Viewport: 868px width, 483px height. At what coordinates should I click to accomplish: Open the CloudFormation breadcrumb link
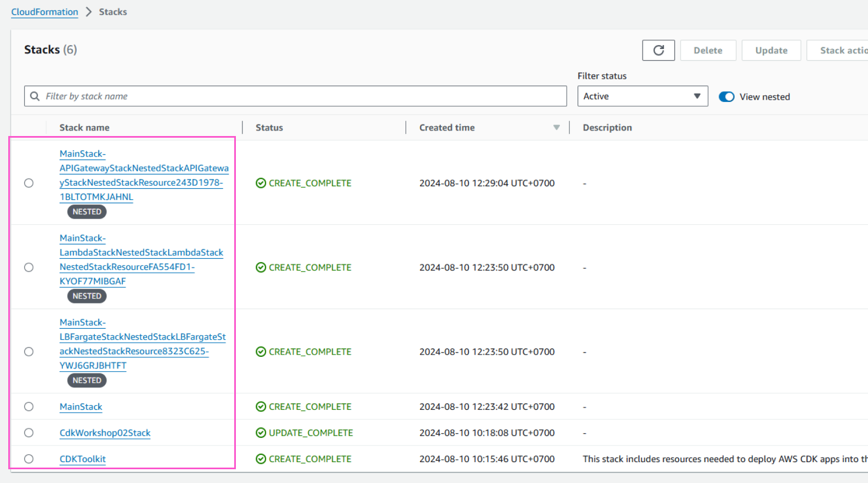point(45,12)
